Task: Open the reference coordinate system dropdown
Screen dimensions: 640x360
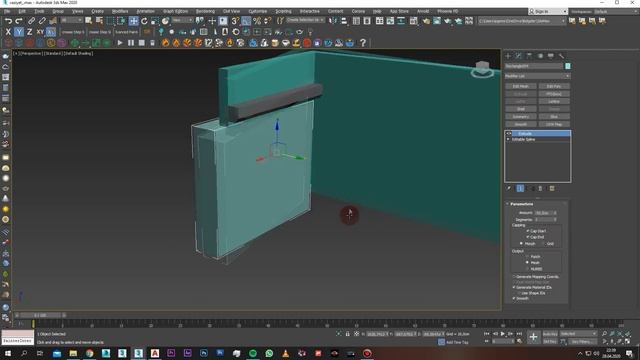Action: (x=183, y=20)
